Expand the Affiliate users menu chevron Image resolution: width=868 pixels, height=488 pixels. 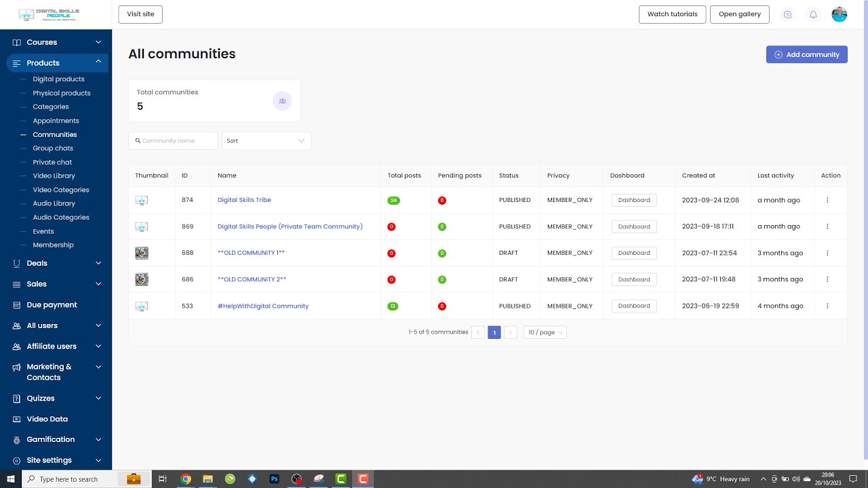click(x=98, y=346)
